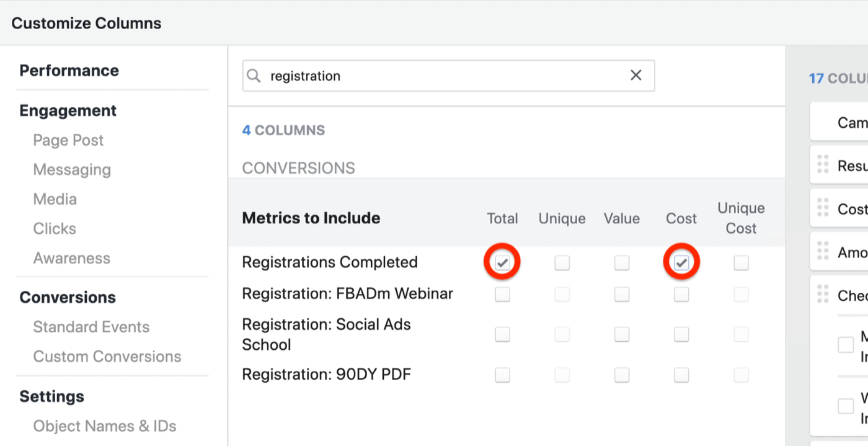Click the search magnifying glass icon
The width and height of the screenshot is (868, 446).
click(x=254, y=75)
